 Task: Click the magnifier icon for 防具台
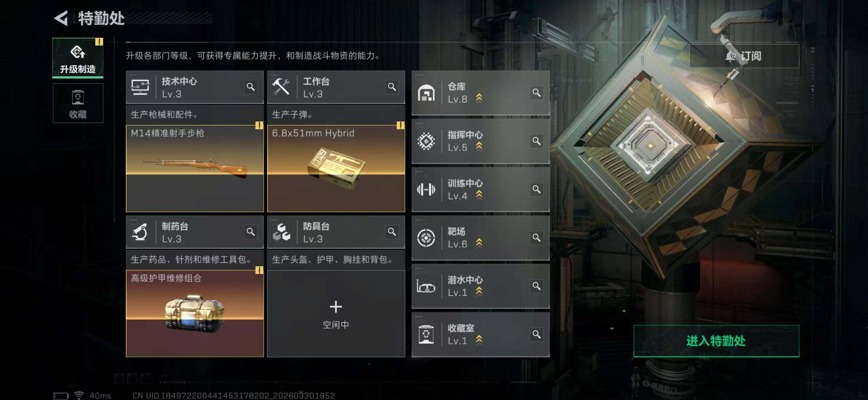(x=392, y=232)
